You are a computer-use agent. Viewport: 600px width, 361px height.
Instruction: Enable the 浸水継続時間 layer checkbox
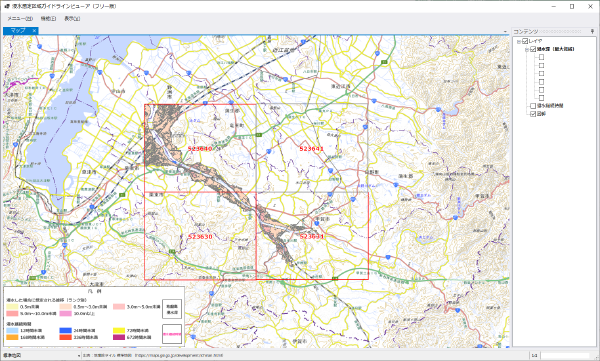pyautogui.click(x=533, y=106)
